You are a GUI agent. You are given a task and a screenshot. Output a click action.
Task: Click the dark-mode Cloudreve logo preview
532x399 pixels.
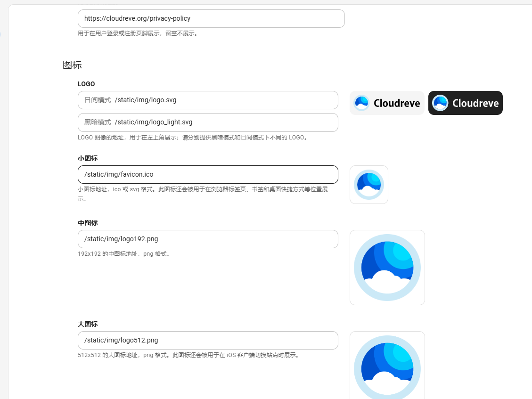click(x=465, y=103)
